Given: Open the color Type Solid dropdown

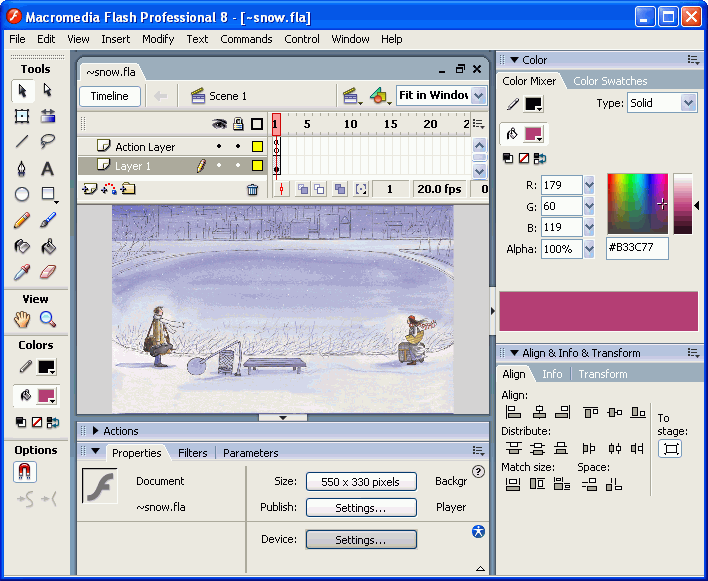Looking at the screenshot, I should tap(688, 103).
